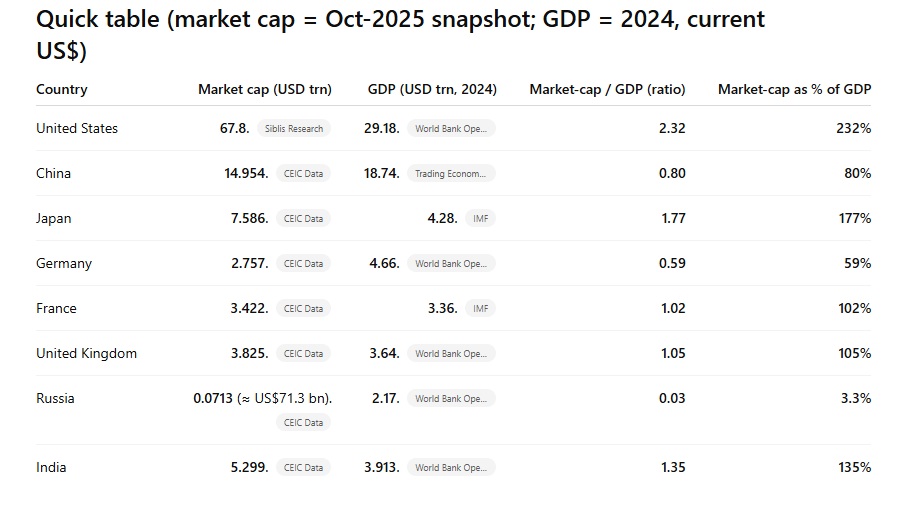Open the Siblis Research source chip
Screen dimensions: 923x506
(x=292, y=129)
